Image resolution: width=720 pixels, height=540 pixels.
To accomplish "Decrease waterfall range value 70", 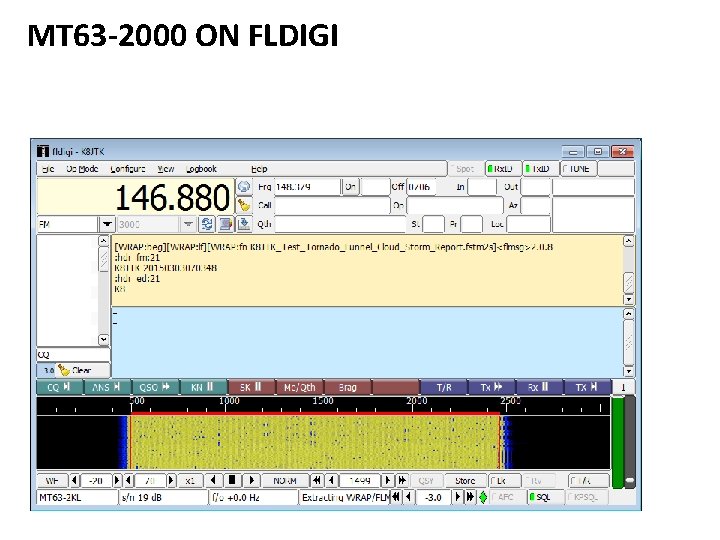I will click(129, 480).
